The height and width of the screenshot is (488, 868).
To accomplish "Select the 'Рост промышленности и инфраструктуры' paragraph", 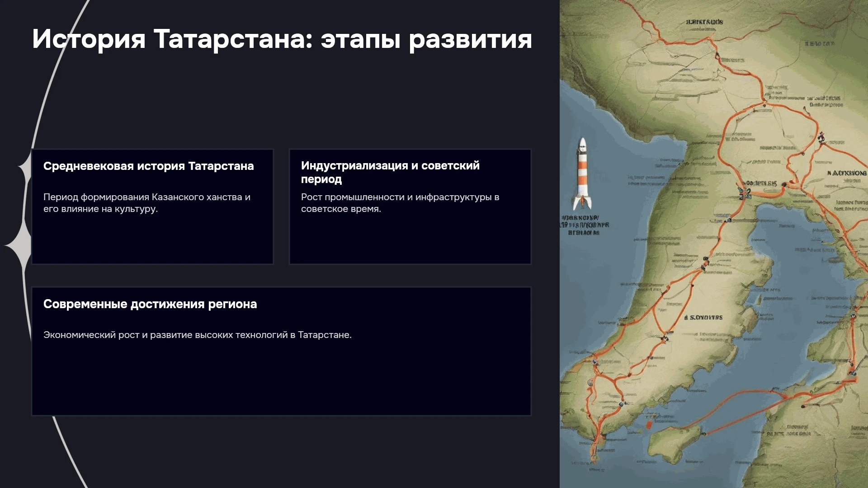I will (400, 203).
